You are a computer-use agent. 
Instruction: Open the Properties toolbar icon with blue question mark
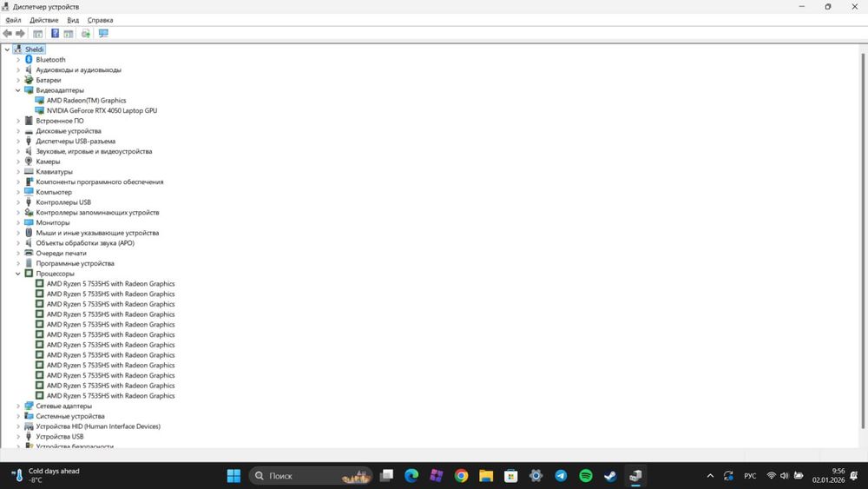pos(55,34)
